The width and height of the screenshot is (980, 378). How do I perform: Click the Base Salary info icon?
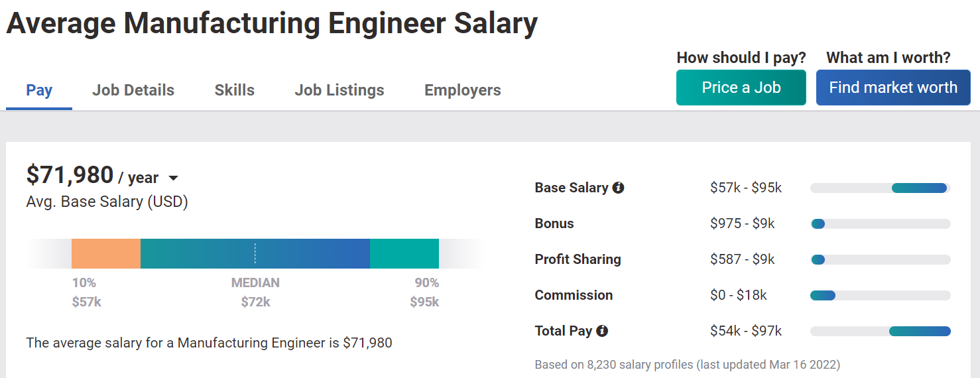(x=618, y=188)
